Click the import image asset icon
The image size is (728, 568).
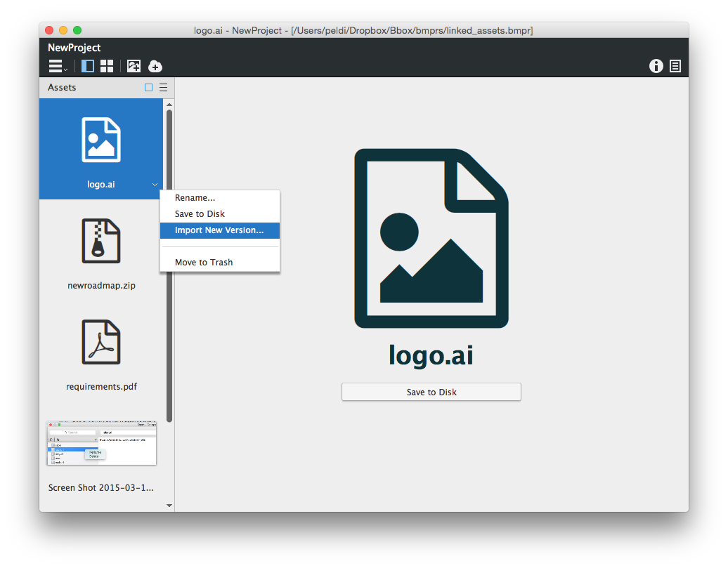click(134, 66)
